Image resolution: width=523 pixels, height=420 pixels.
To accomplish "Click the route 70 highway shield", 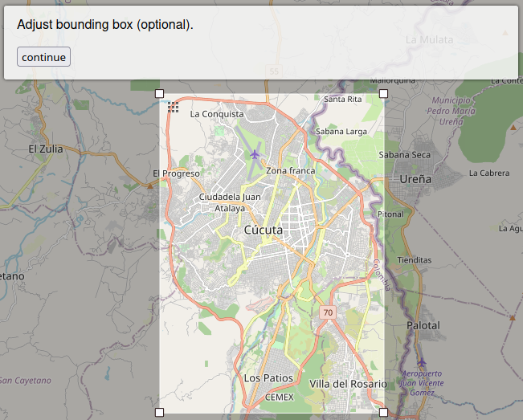I will point(327,312).
